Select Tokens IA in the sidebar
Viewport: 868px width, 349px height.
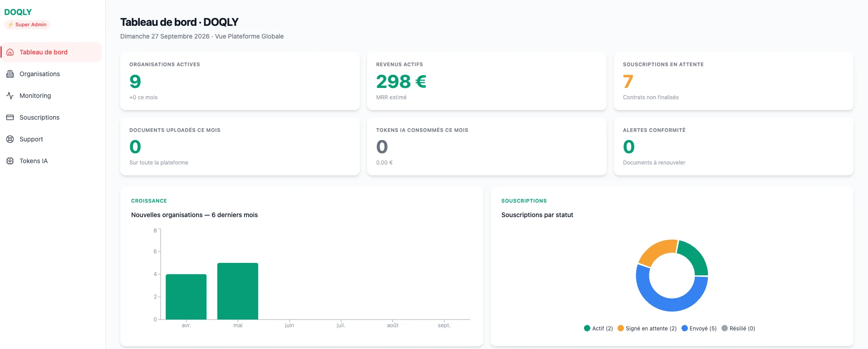pyautogui.click(x=51, y=161)
